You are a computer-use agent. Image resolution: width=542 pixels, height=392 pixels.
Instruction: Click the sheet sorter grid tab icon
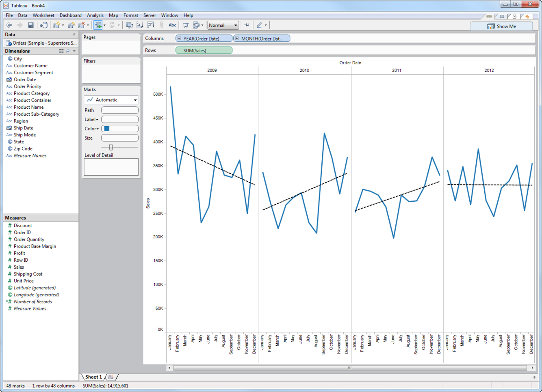pos(502,17)
